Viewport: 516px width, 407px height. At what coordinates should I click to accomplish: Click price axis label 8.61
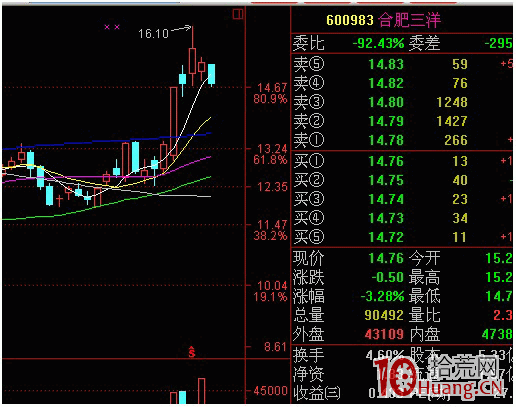pyautogui.click(x=276, y=347)
